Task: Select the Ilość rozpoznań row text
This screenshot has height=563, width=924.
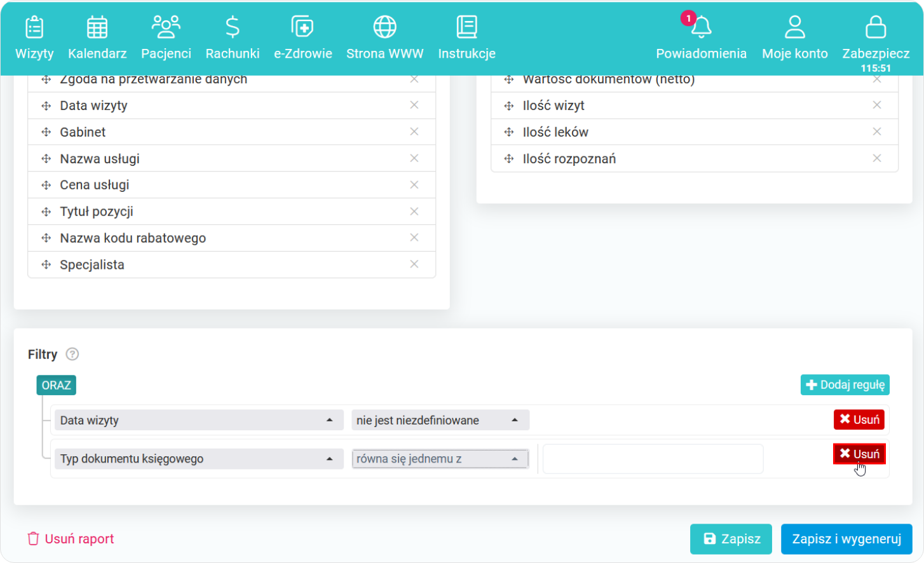Action: click(x=569, y=159)
